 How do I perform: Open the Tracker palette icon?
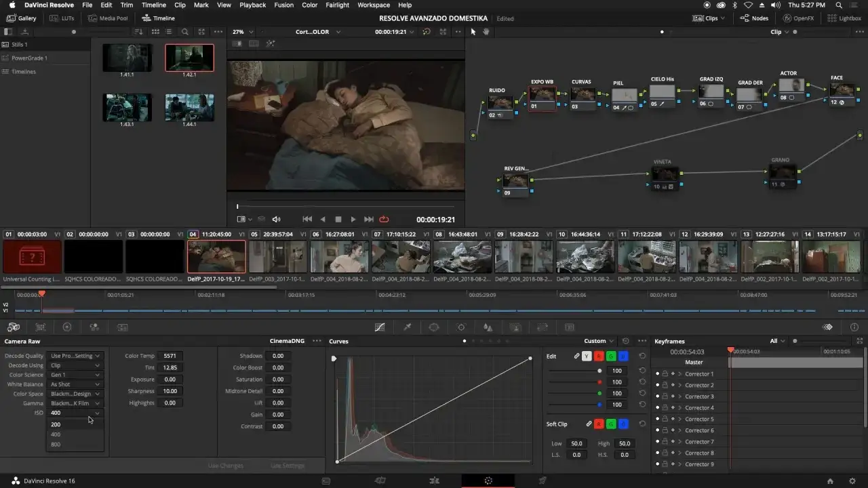click(461, 327)
